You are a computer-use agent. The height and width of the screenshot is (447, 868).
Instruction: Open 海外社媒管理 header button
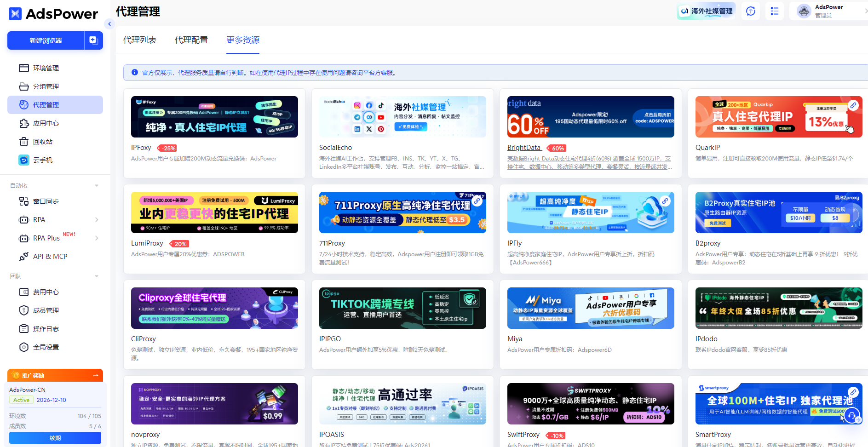[x=706, y=11]
